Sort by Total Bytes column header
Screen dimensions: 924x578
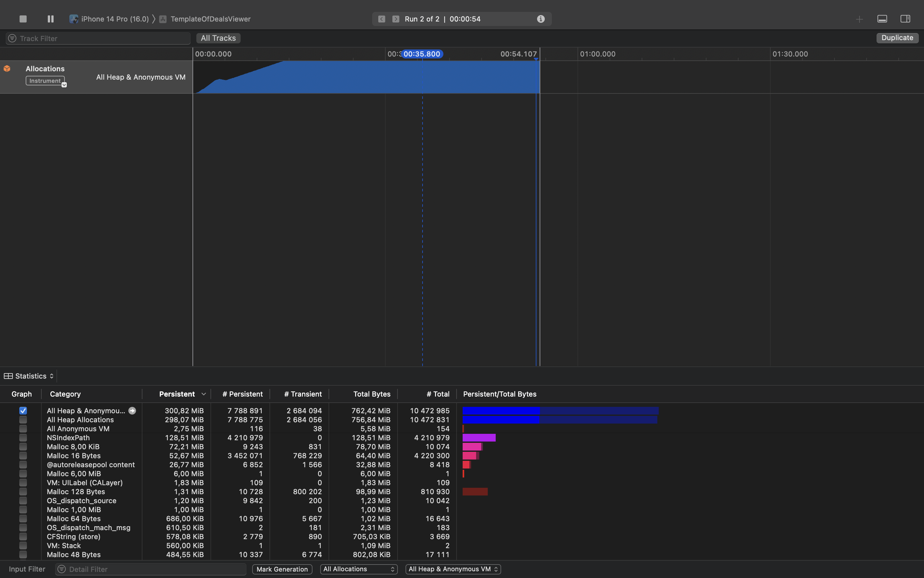pos(363,394)
